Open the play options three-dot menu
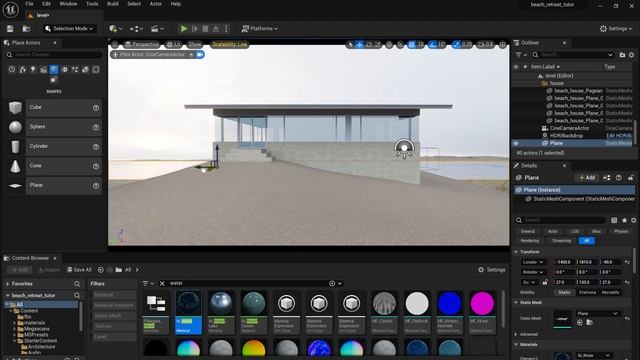The height and width of the screenshot is (360, 640). tap(226, 29)
